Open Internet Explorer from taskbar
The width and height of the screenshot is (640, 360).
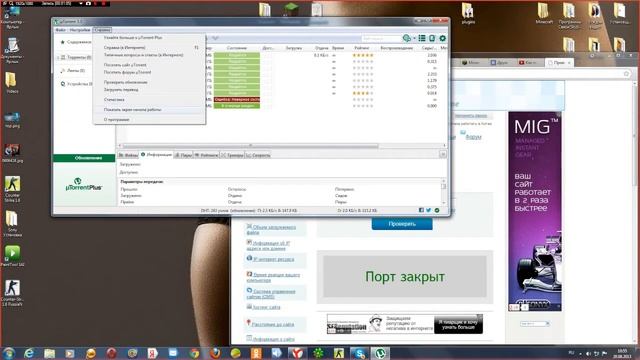(29, 353)
